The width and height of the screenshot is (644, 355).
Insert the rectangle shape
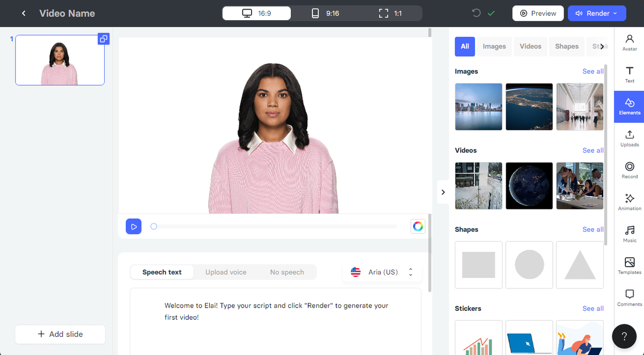click(x=478, y=265)
